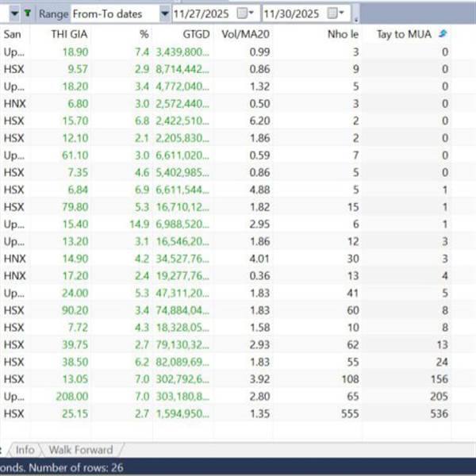Select the price cell 13.20
The image size is (476, 476).
[75, 241]
